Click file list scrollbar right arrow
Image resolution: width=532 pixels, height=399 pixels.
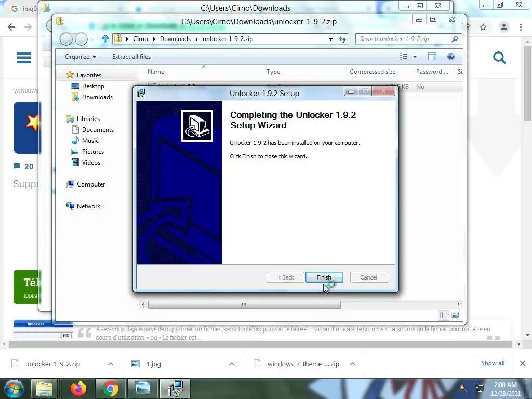[458, 304]
